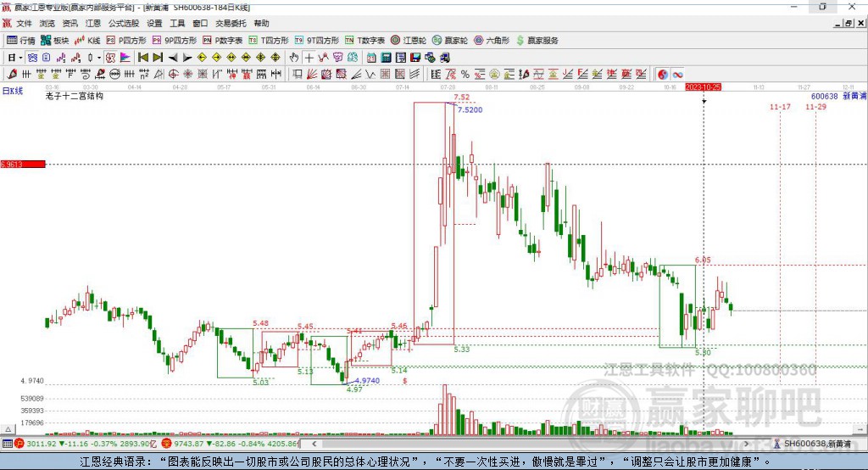
Task: Click the highlighted date 2023-10-25 marker
Action: click(x=703, y=87)
